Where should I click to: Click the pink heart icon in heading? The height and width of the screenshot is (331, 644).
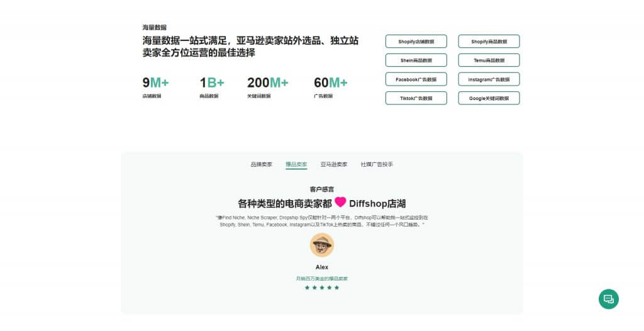point(340,203)
